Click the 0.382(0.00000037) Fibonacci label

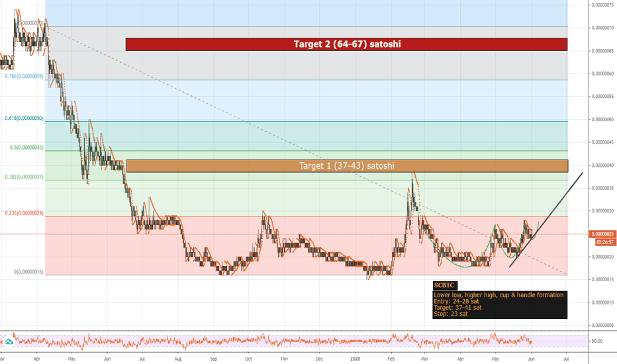24,177
